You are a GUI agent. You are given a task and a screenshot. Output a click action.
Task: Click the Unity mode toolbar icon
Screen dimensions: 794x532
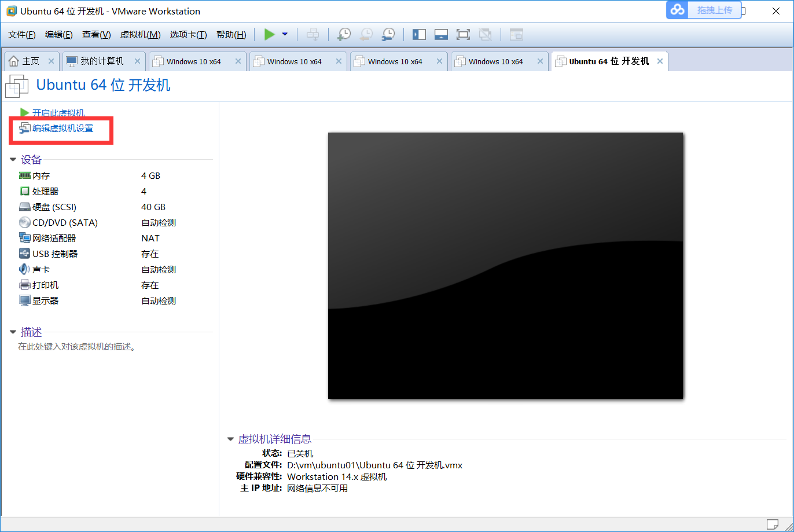[x=485, y=35]
